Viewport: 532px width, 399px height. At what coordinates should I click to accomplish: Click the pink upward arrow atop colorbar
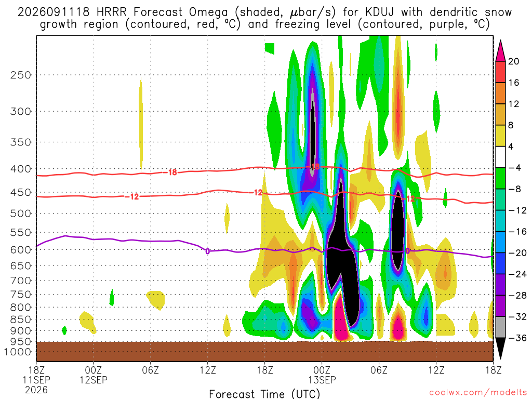tap(500, 51)
